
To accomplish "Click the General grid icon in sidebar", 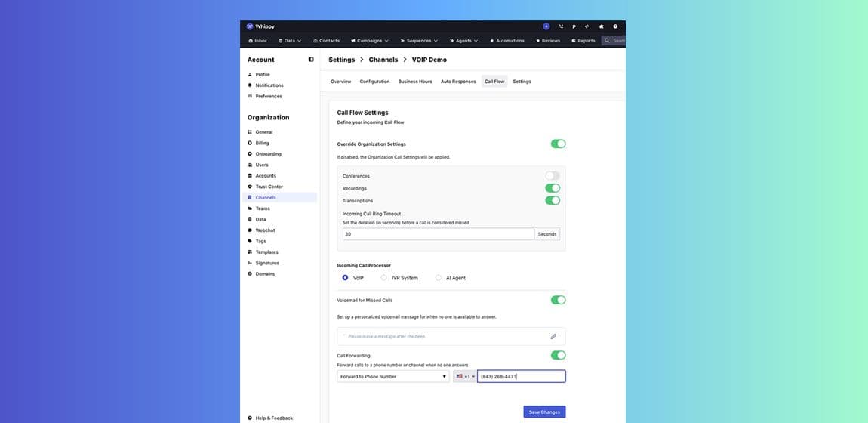I will pos(250,132).
